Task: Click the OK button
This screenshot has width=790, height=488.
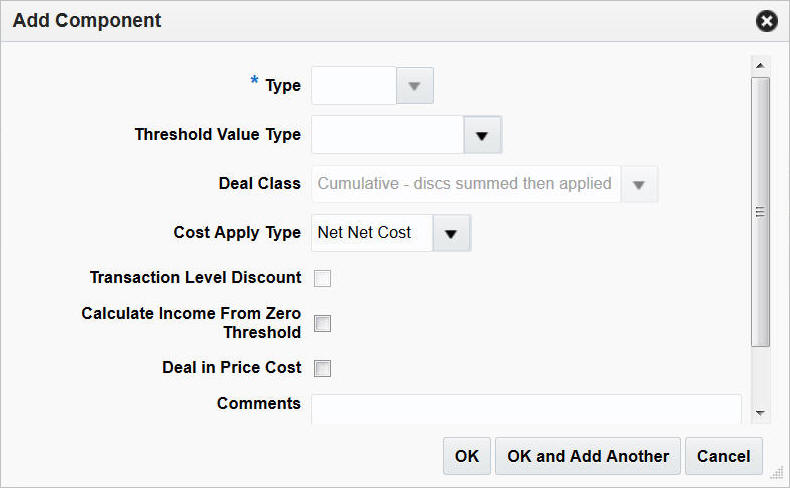Action: (x=467, y=456)
